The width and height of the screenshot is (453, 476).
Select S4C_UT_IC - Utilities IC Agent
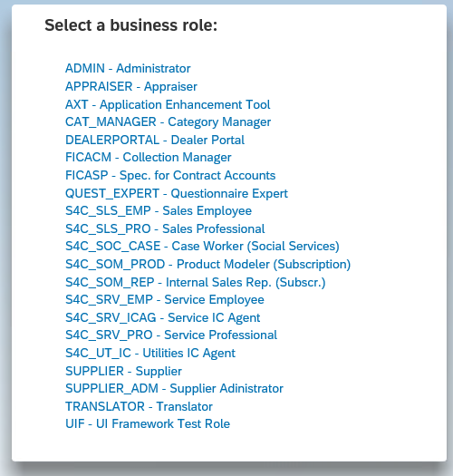(150, 353)
